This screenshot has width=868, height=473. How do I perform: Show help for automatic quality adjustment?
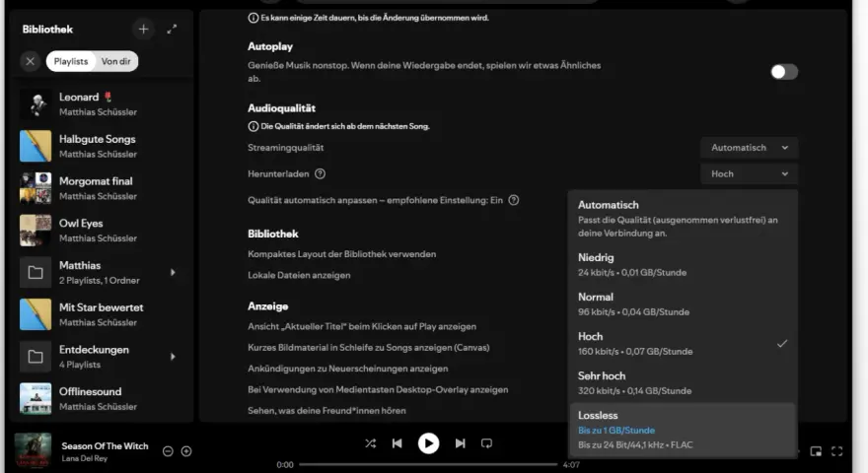(514, 200)
